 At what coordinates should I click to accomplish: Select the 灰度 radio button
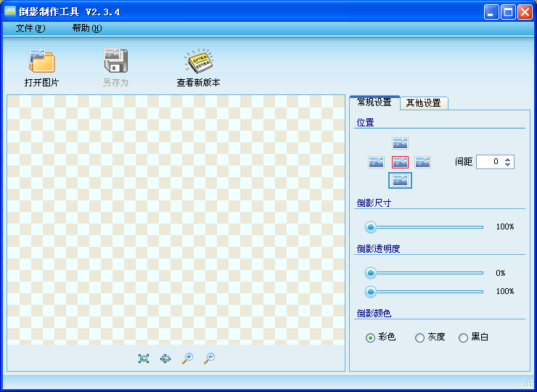tap(419, 338)
